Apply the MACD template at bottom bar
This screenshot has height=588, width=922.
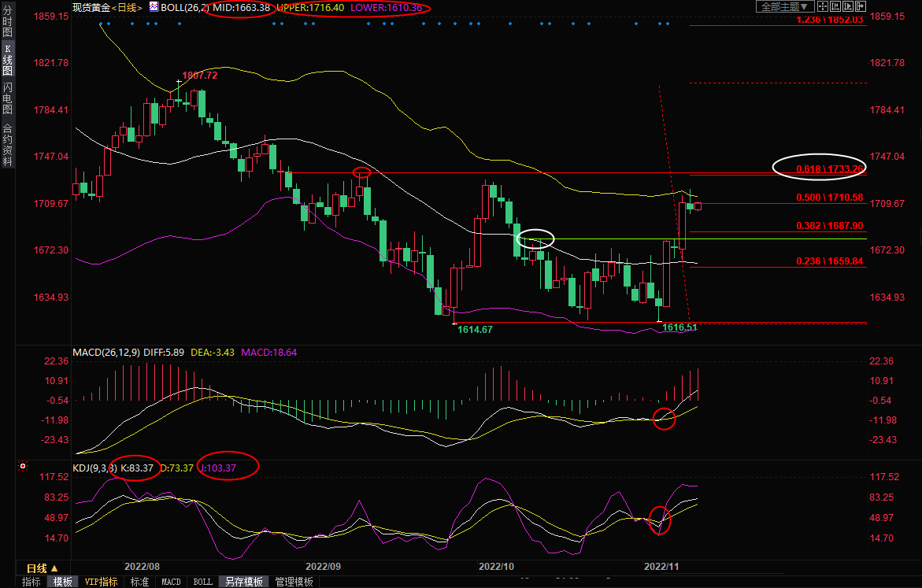(171, 582)
